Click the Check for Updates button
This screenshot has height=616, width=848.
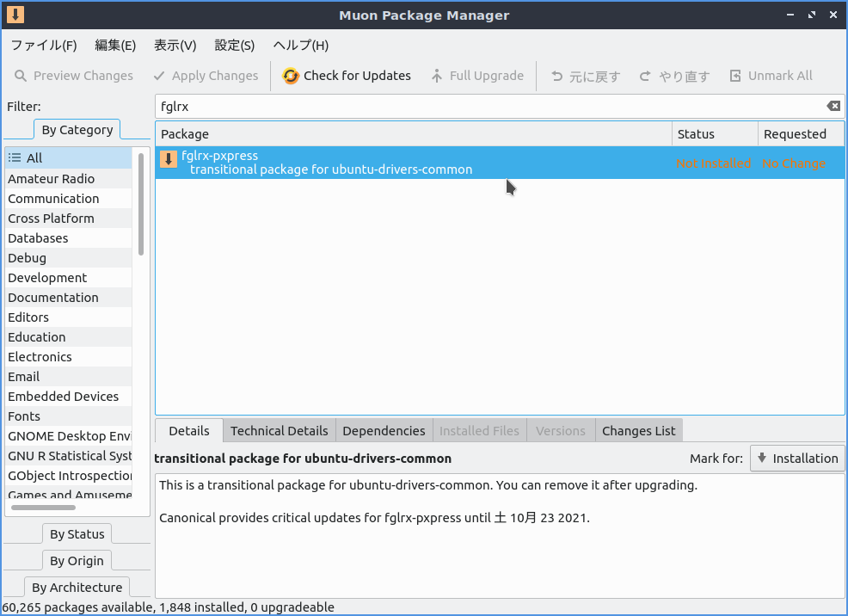coord(346,76)
